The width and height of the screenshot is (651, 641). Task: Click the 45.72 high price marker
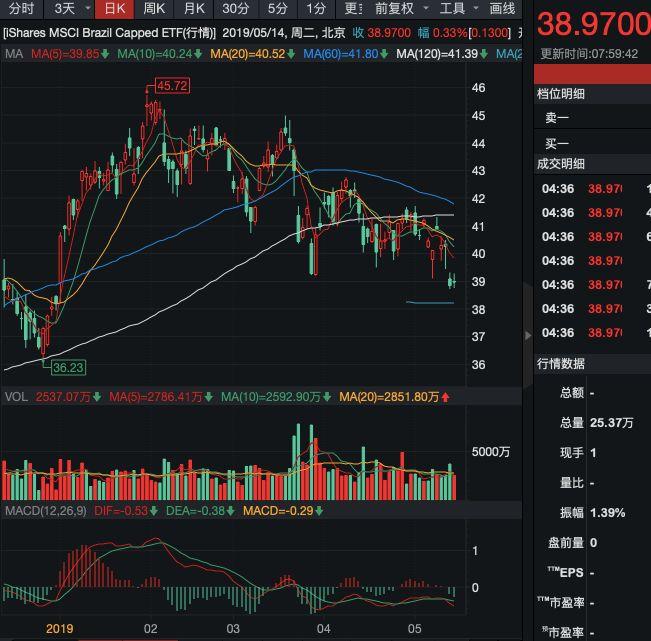[x=172, y=86]
